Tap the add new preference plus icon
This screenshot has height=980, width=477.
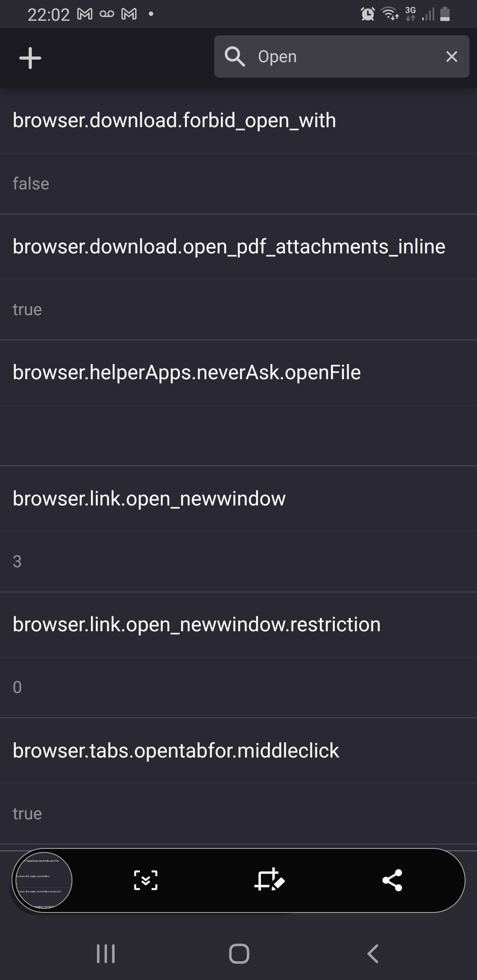coord(29,57)
